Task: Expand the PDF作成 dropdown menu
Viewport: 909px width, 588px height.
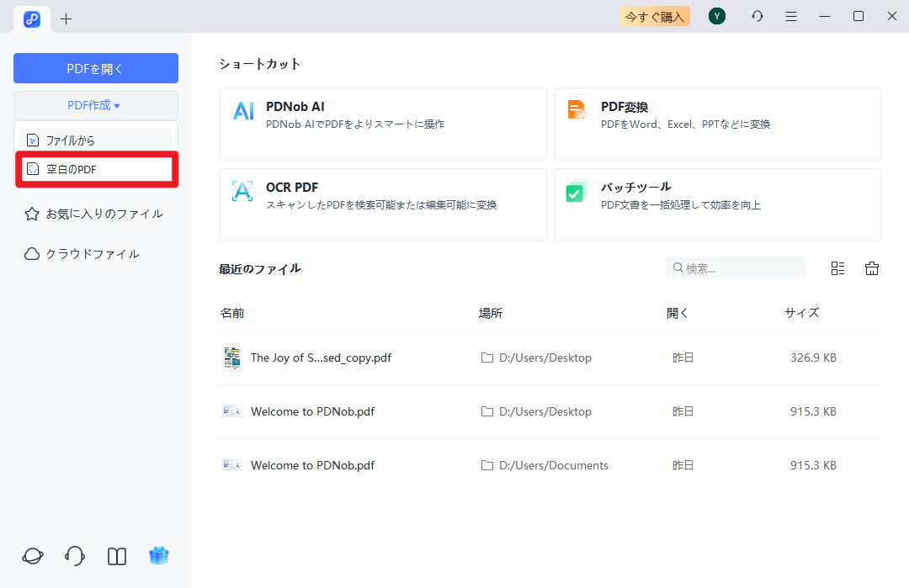Action: [95, 104]
